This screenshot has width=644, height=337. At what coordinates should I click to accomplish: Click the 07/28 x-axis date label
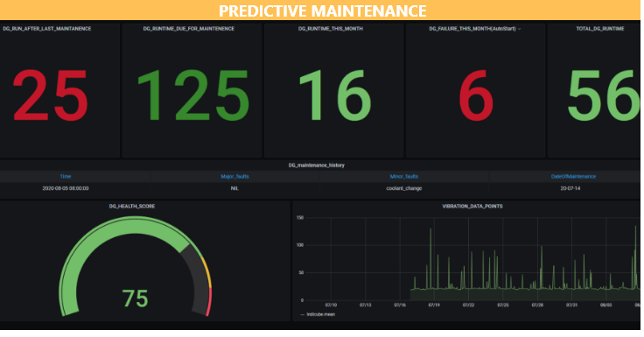[537, 305]
